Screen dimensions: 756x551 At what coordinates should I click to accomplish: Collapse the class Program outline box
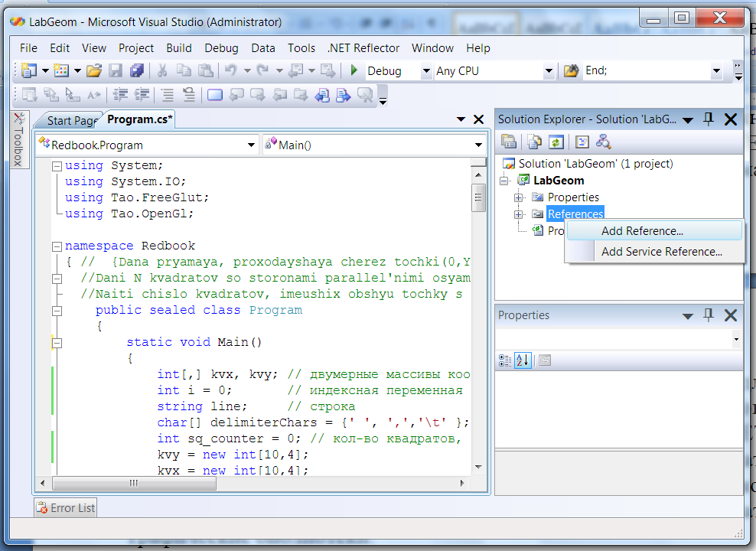click(x=57, y=311)
